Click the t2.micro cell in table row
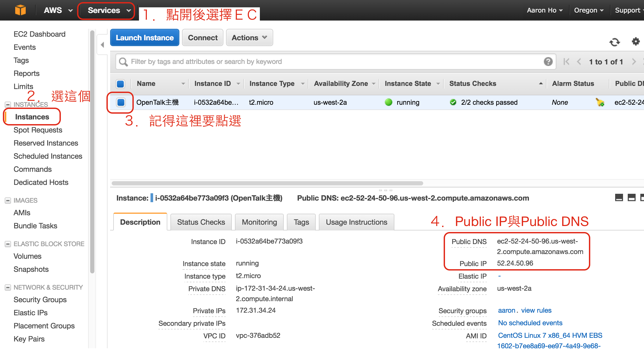This screenshot has width=644, height=353. point(261,102)
